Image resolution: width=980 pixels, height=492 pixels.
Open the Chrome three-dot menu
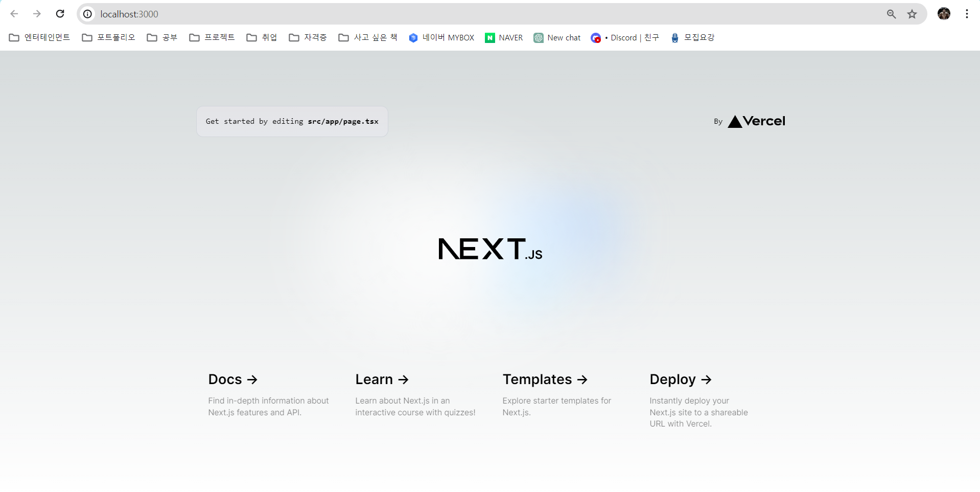967,14
